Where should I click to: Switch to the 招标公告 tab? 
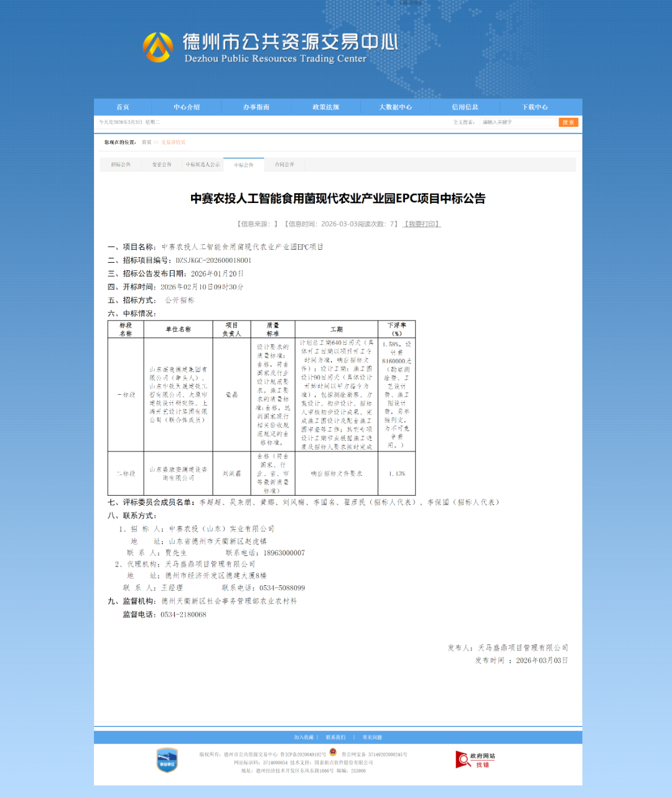(x=121, y=165)
